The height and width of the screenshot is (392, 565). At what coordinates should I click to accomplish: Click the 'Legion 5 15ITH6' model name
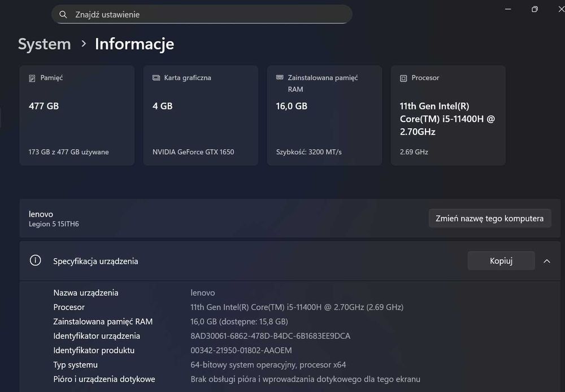(x=54, y=224)
